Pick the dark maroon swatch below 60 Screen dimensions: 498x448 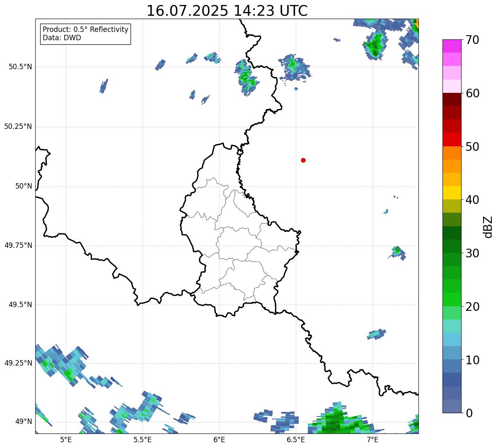click(x=452, y=99)
